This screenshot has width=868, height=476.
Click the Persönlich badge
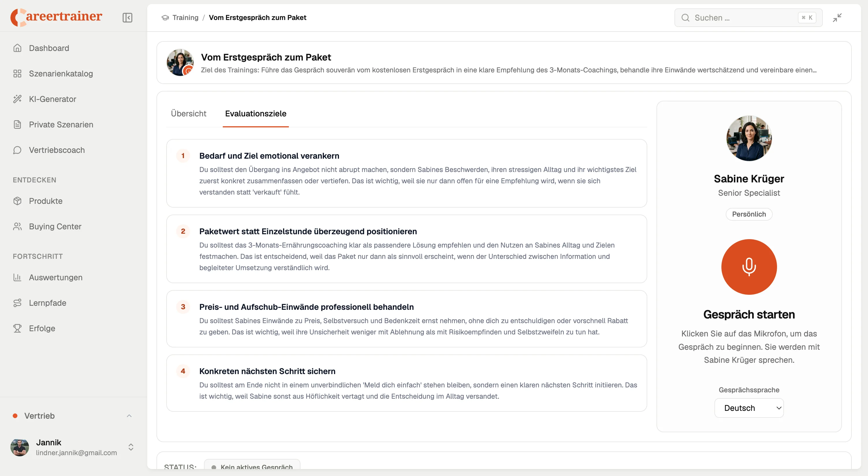click(x=749, y=215)
